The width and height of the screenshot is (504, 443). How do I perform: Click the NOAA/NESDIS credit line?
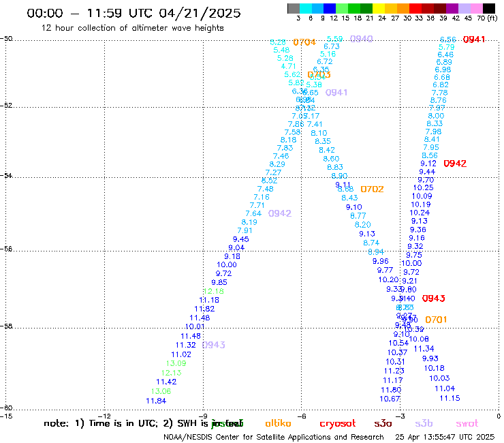274,438
